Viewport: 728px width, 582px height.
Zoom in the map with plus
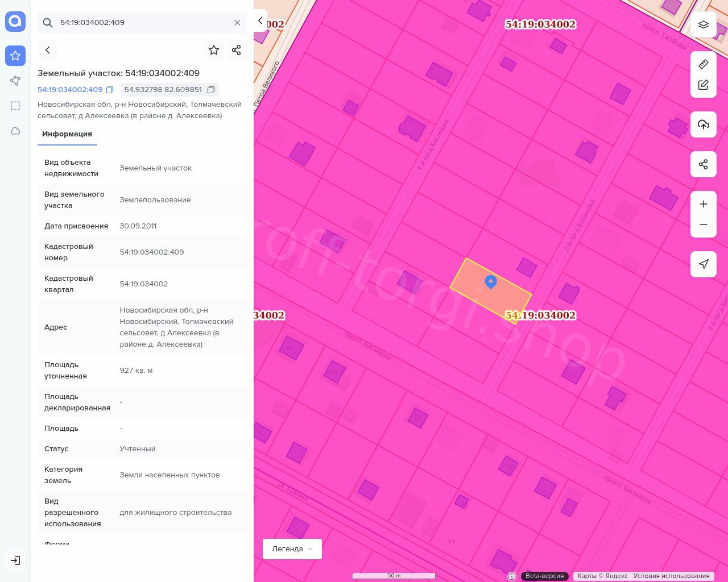pos(704,204)
